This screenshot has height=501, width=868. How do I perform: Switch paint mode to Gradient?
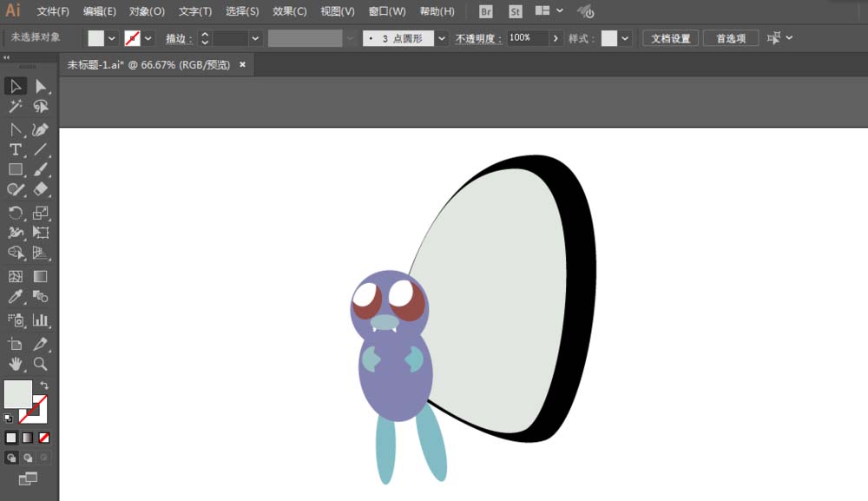(x=28, y=438)
